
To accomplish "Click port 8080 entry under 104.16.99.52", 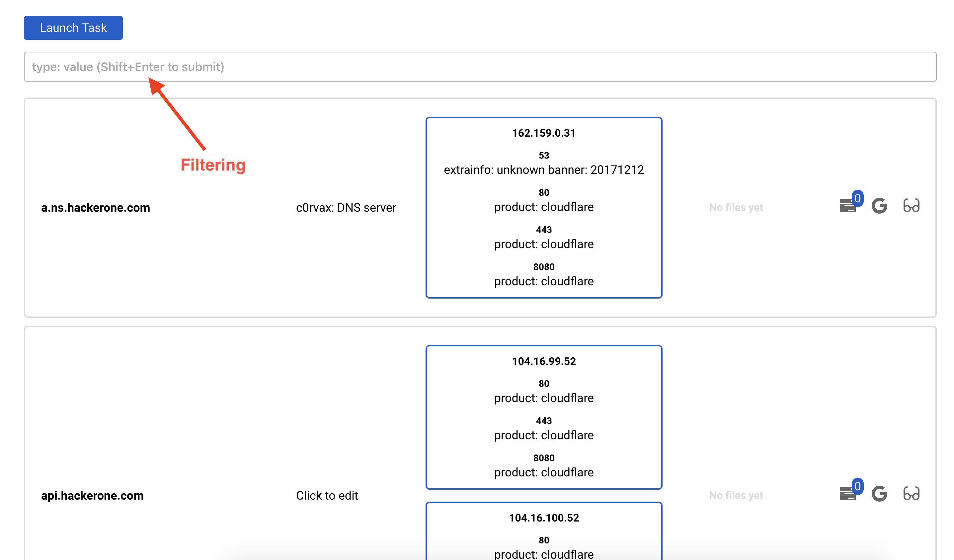I will pos(544,458).
